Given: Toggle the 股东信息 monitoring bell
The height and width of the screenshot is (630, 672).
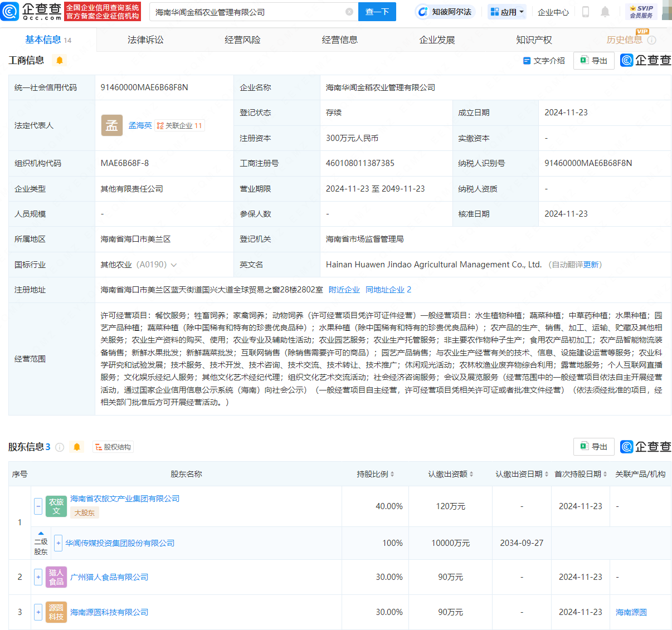Looking at the screenshot, I should 77,447.
